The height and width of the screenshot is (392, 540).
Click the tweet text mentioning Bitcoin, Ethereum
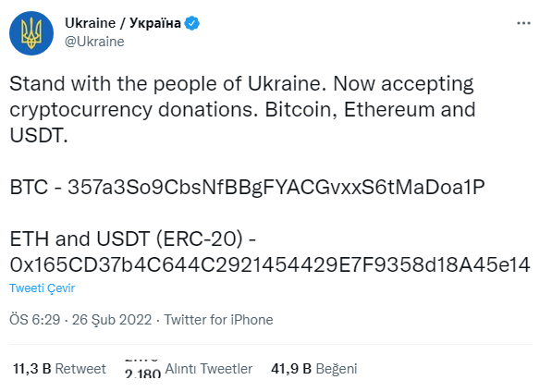click(x=242, y=109)
